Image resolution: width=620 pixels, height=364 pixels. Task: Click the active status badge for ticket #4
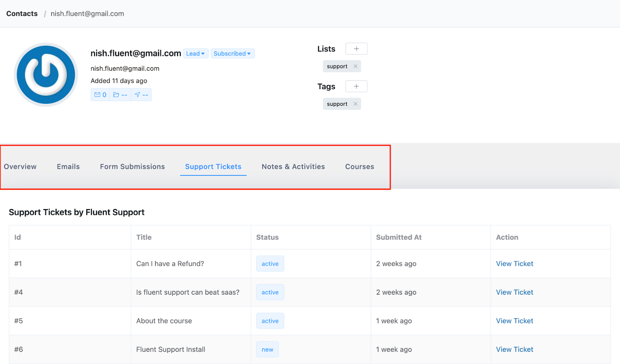[x=270, y=292]
